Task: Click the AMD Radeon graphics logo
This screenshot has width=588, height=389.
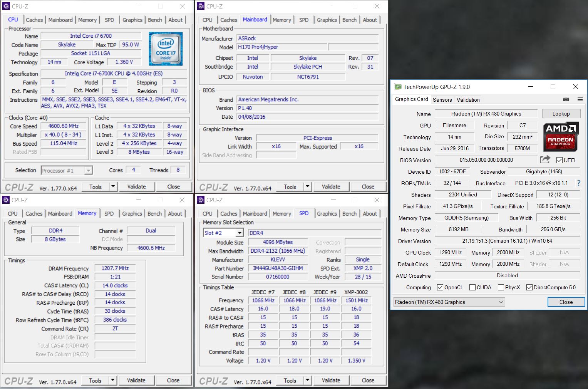Action: [x=560, y=137]
